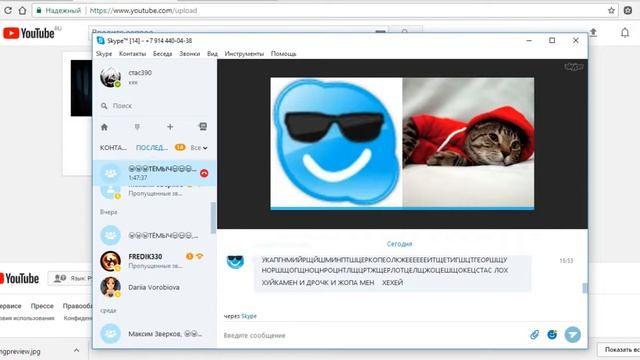Open the emoticon picker icon
The width and height of the screenshot is (640, 360).
click(x=552, y=335)
